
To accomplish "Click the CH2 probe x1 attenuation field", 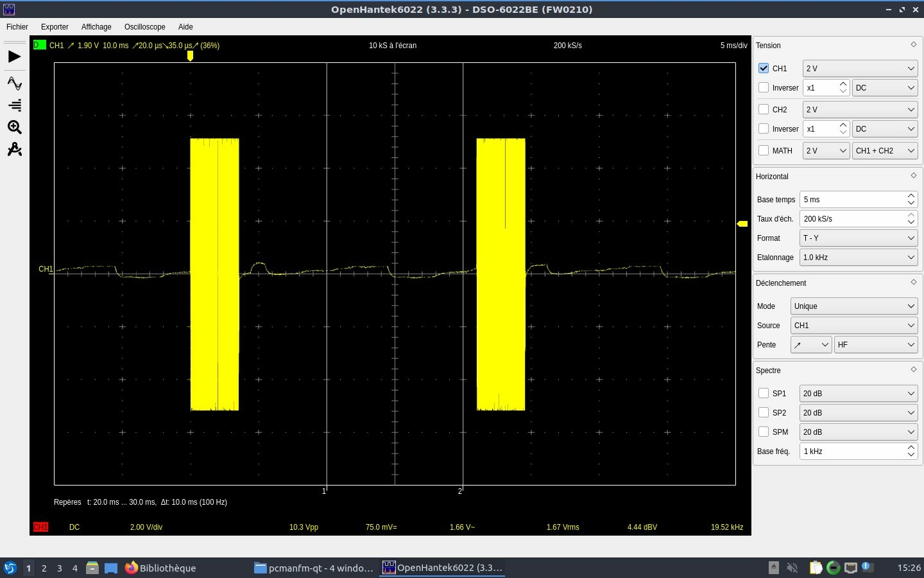I will click(826, 128).
